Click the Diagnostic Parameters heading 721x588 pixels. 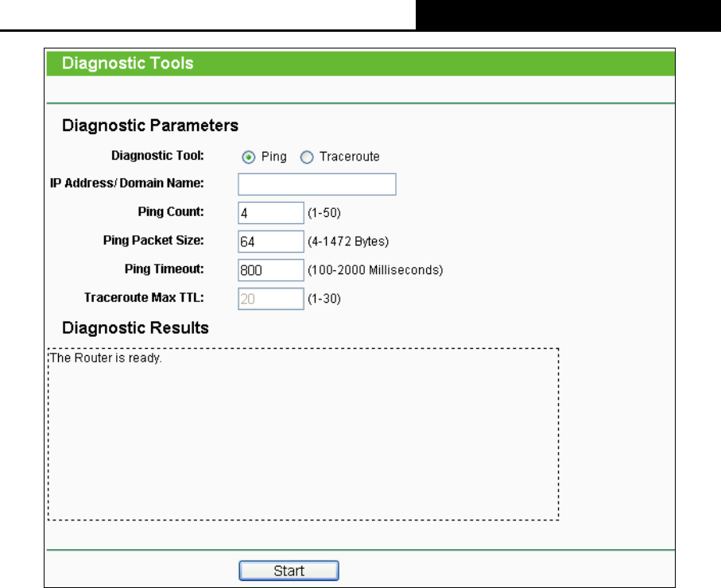click(150, 125)
